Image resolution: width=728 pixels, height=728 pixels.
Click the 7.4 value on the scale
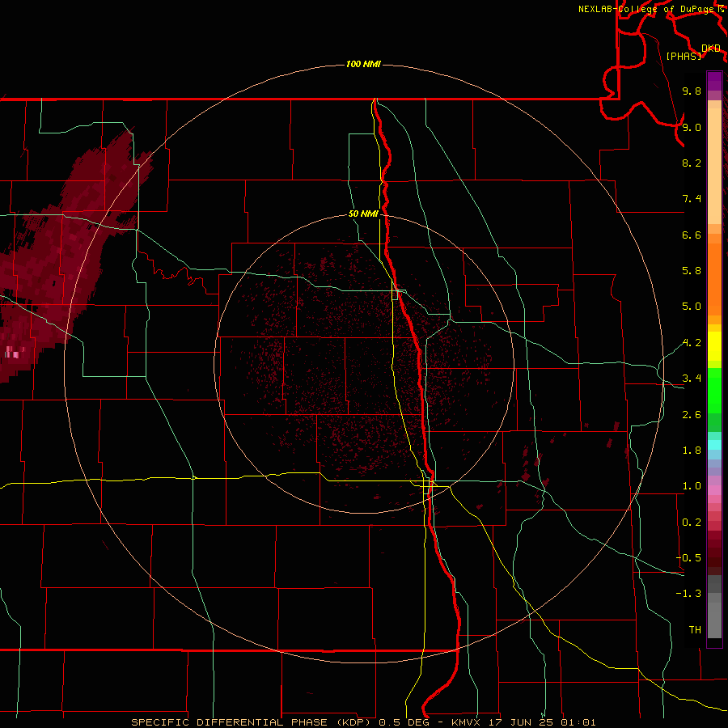pyautogui.click(x=692, y=199)
